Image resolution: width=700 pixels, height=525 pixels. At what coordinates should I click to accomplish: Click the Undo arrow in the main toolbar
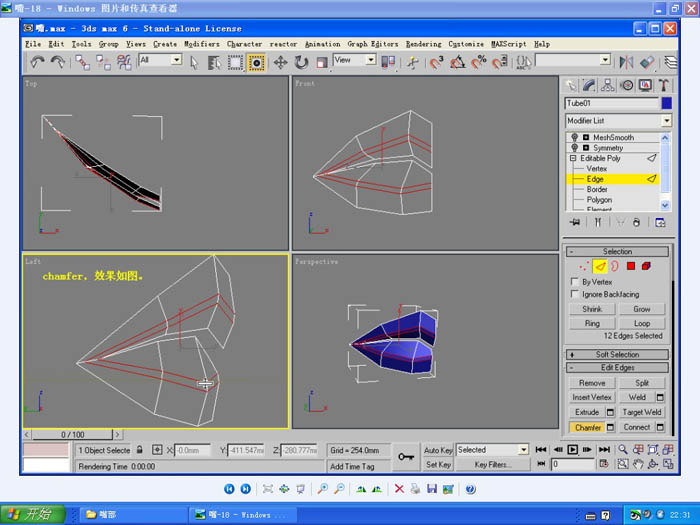37,62
